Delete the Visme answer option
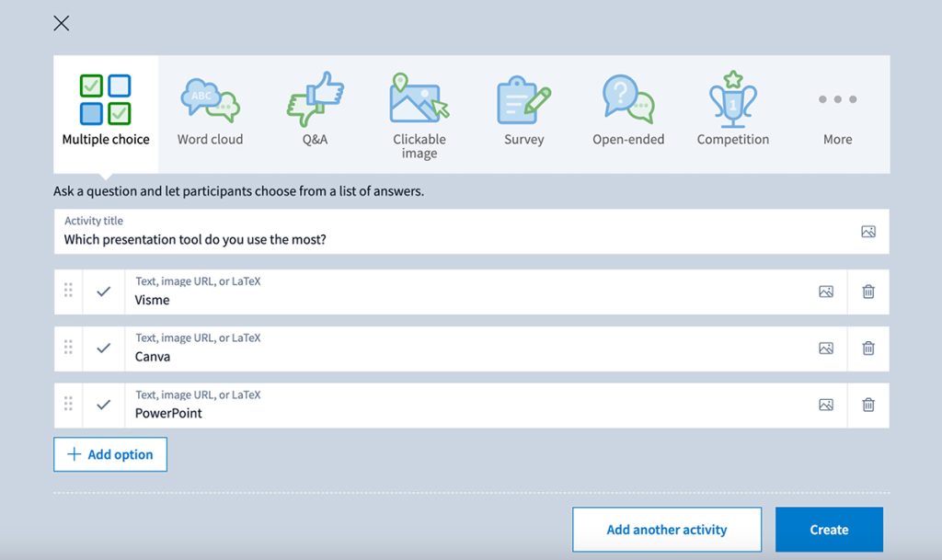Screen dimensions: 942x560 pyautogui.click(x=867, y=291)
